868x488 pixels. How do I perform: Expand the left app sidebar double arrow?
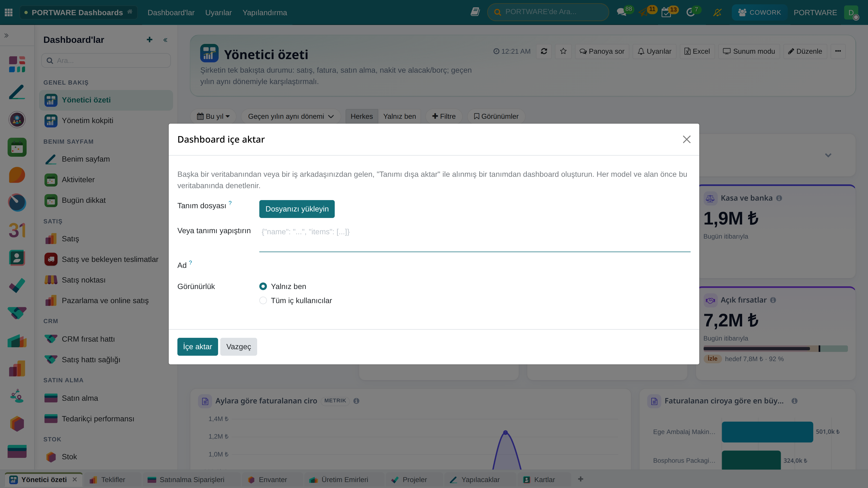(x=7, y=35)
